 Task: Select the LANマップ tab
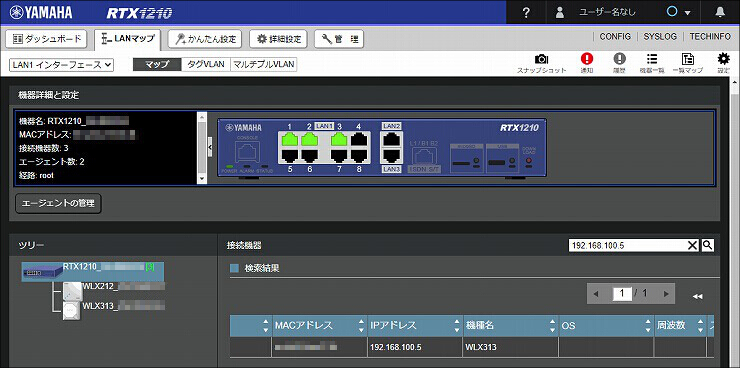(x=127, y=40)
